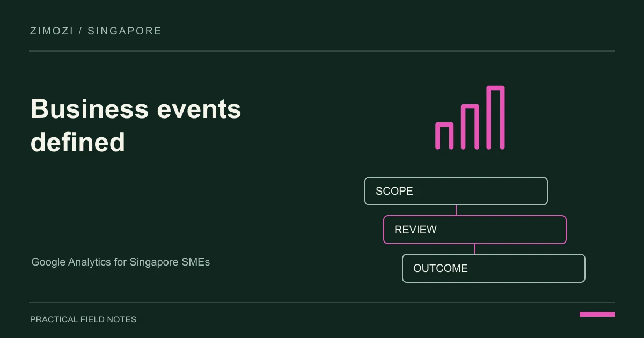
Task: Select the SCOPE box
Action: (x=456, y=191)
